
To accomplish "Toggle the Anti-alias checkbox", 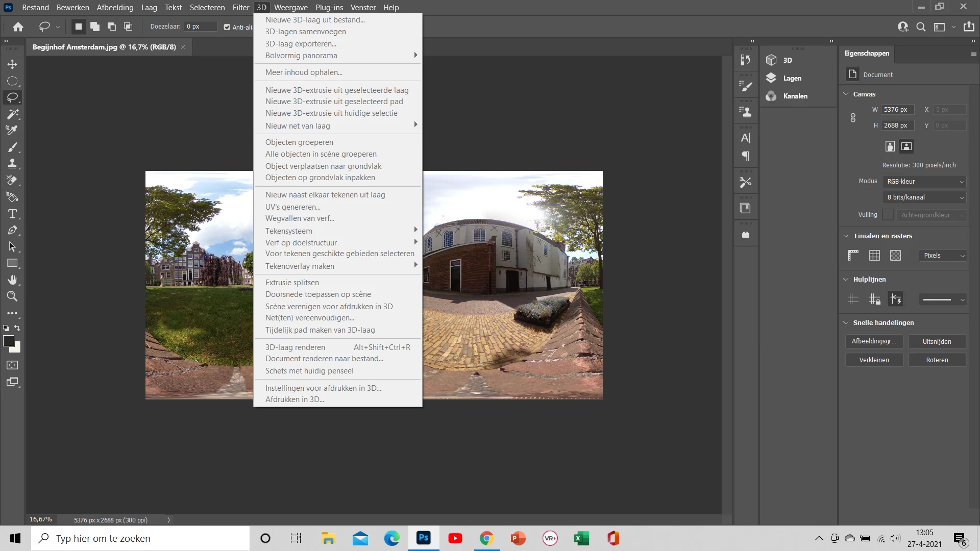I will click(x=227, y=27).
